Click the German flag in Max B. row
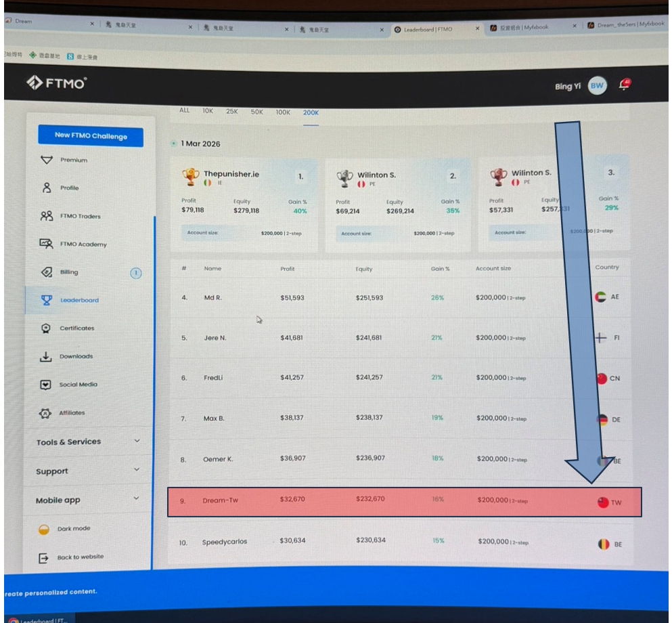Screen dimensions: 672x623 [602, 419]
